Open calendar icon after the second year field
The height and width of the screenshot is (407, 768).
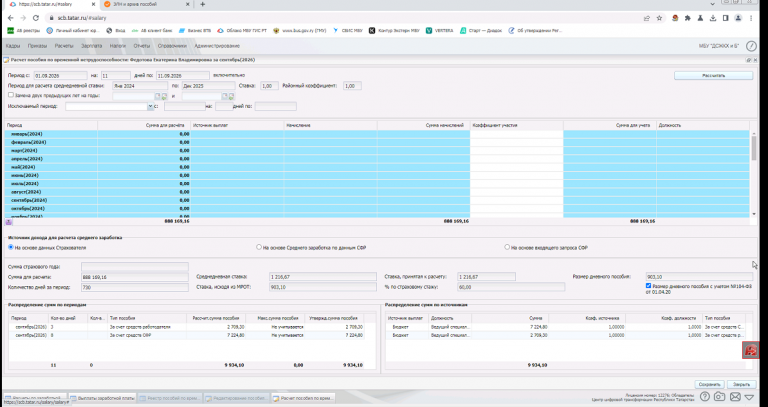pyautogui.click(x=225, y=96)
